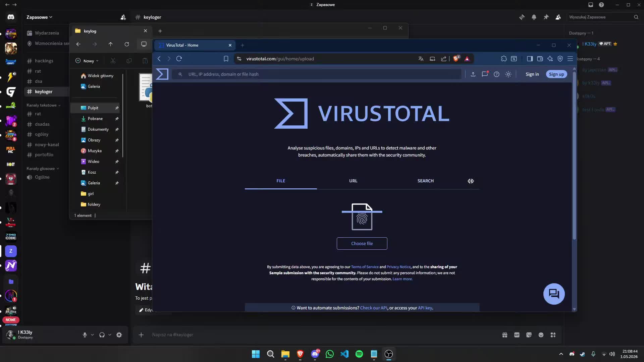This screenshot has height=362, width=644.
Task: Click the Choose file button
Action: tap(362, 244)
